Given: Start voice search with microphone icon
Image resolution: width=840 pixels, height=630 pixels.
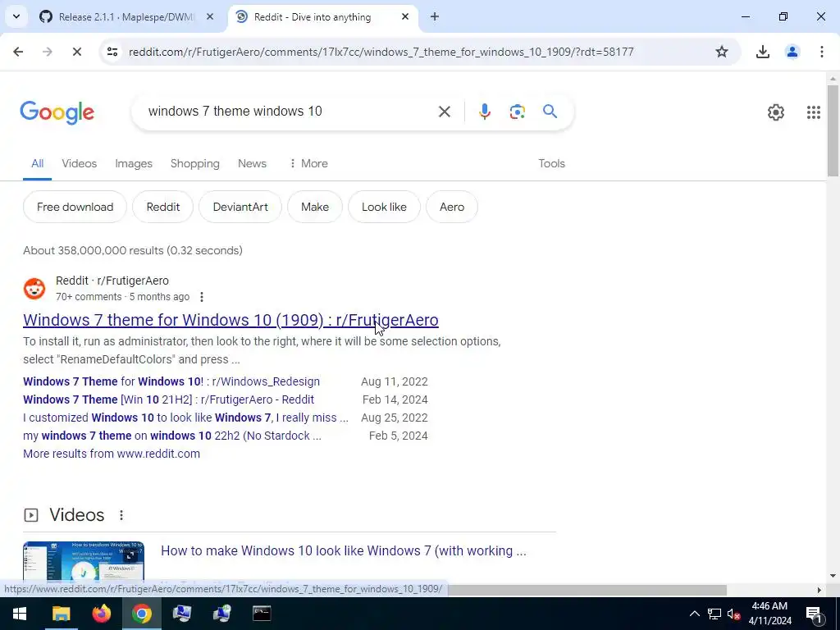Looking at the screenshot, I should [x=484, y=112].
